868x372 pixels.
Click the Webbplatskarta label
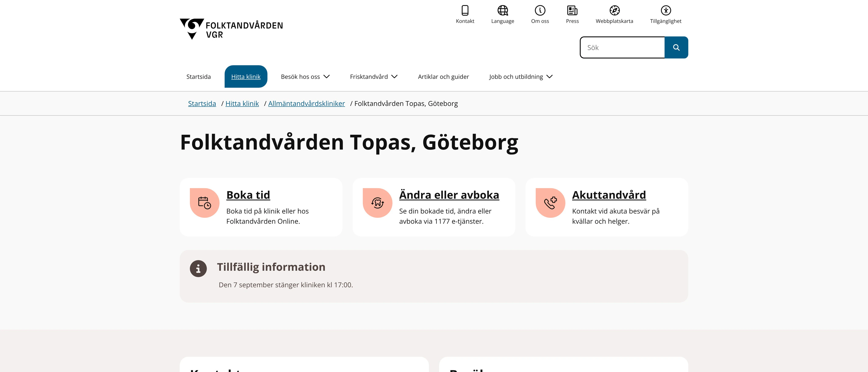pos(614,21)
